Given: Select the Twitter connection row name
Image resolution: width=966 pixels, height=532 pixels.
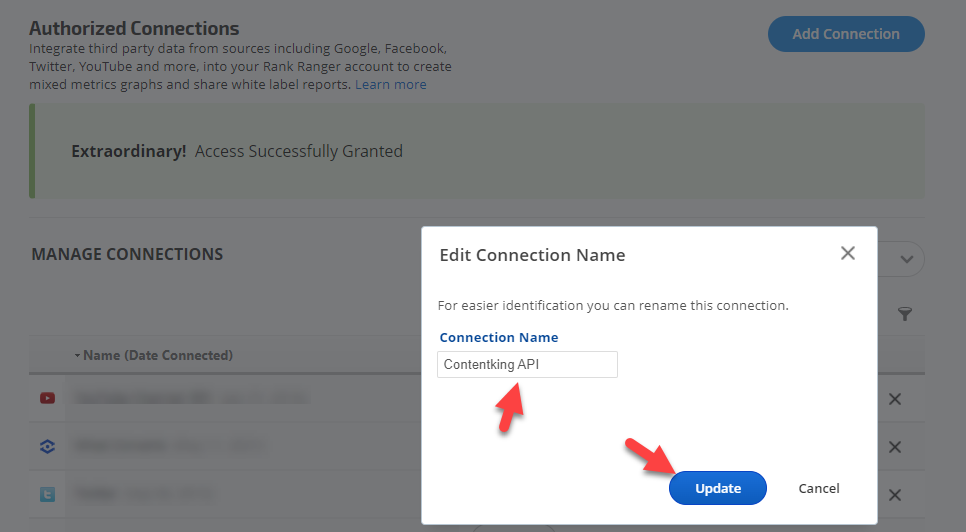Looking at the screenshot, I should coord(96,494).
